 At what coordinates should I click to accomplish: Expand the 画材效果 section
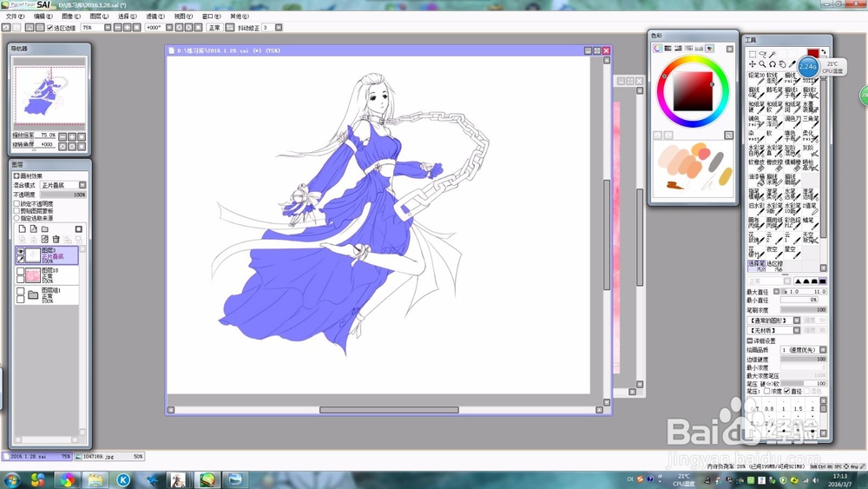[16, 176]
